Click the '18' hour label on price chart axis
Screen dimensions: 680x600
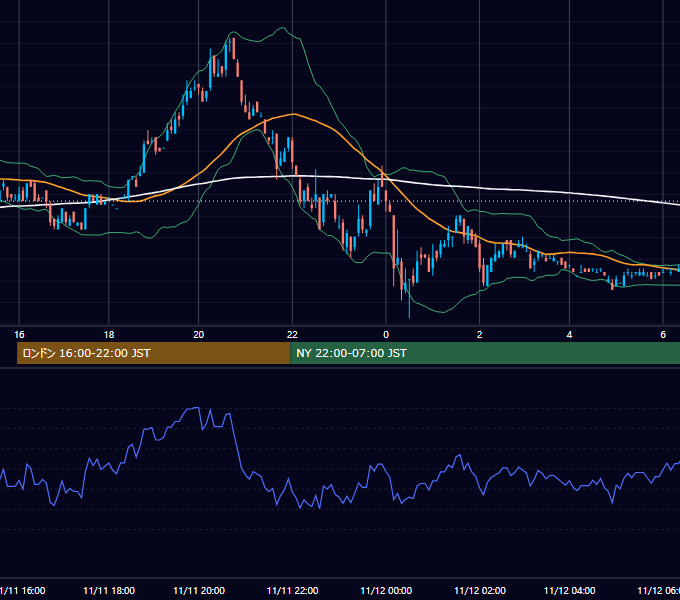point(109,335)
